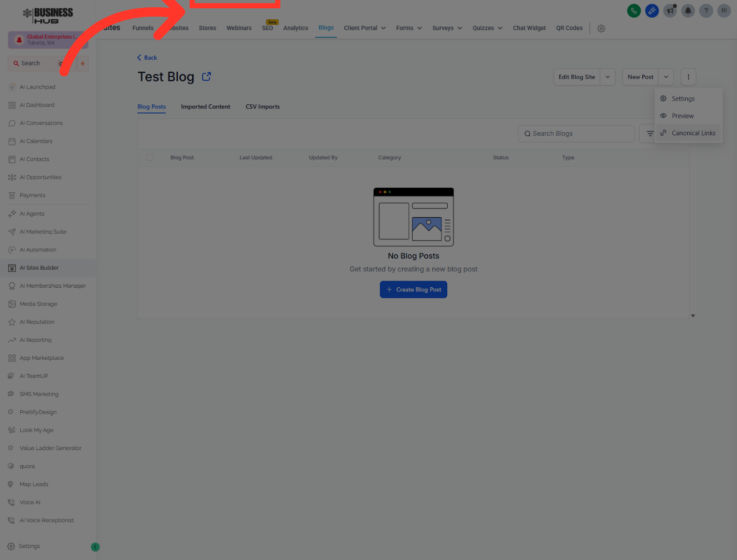This screenshot has width=737, height=560.
Task: Go to the SEO beta tab
Action: 267,27
